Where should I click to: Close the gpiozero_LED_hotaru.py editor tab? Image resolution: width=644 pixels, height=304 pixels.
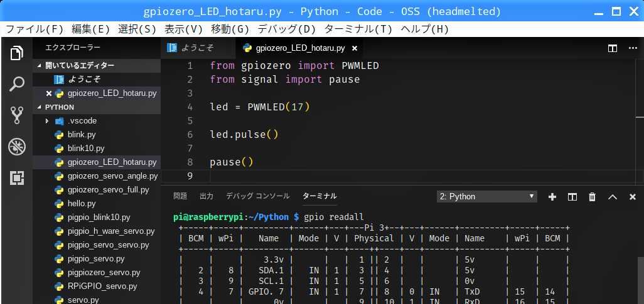coord(355,48)
